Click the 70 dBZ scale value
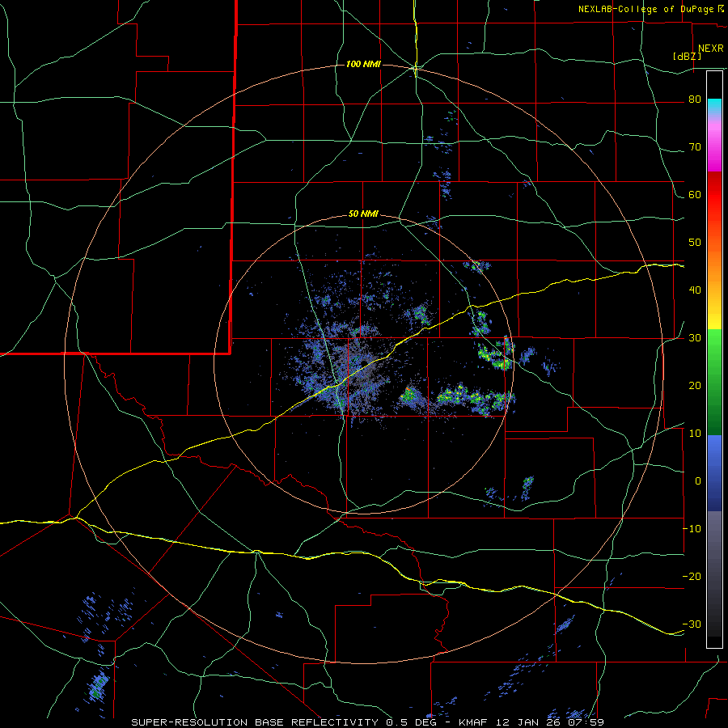 [x=695, y=147]
